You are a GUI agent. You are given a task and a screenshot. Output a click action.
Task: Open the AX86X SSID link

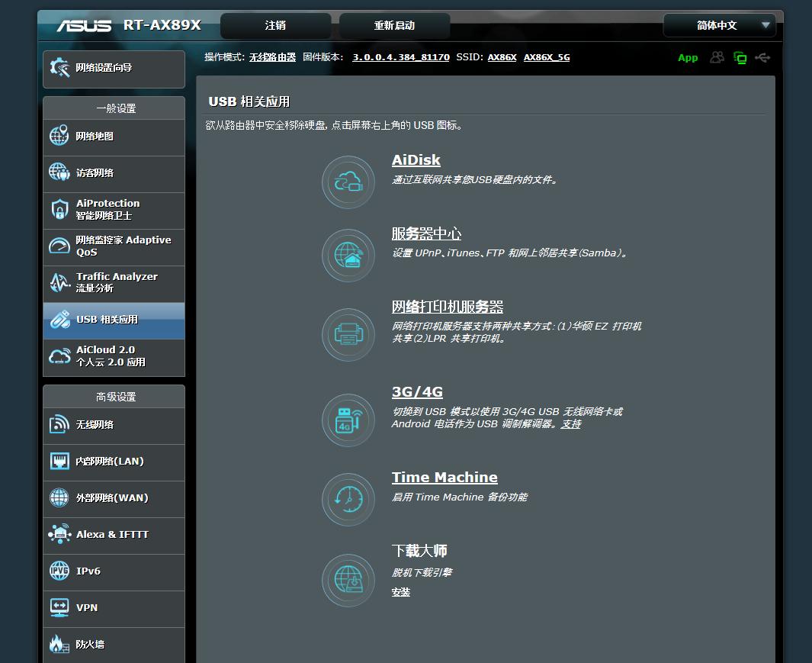502,56
